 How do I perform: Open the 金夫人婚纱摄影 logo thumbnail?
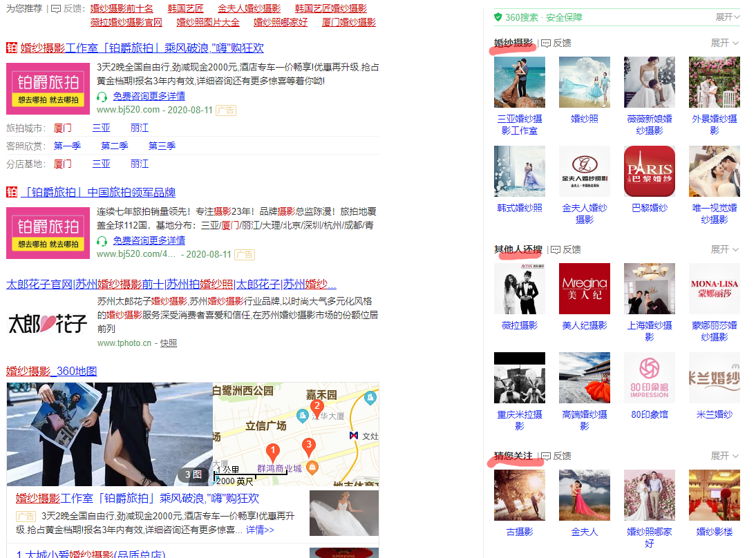pyautogui.click(x=585, y=171)
